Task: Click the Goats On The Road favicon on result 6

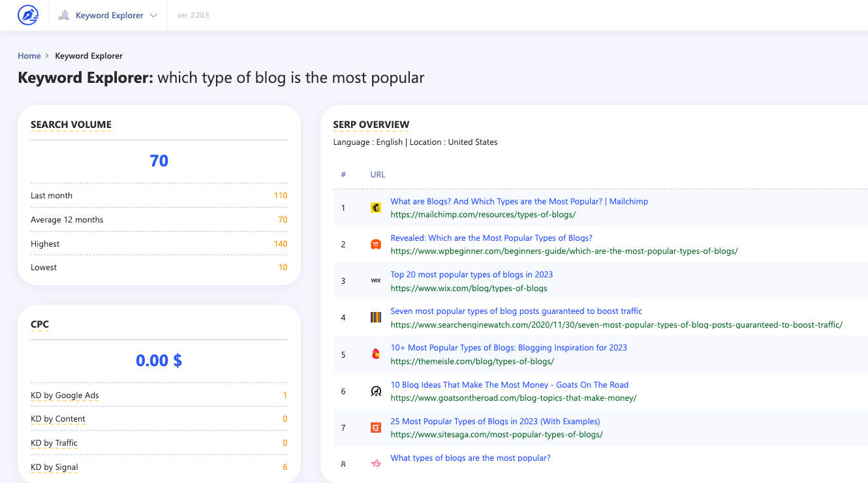Action: point(375,390)
